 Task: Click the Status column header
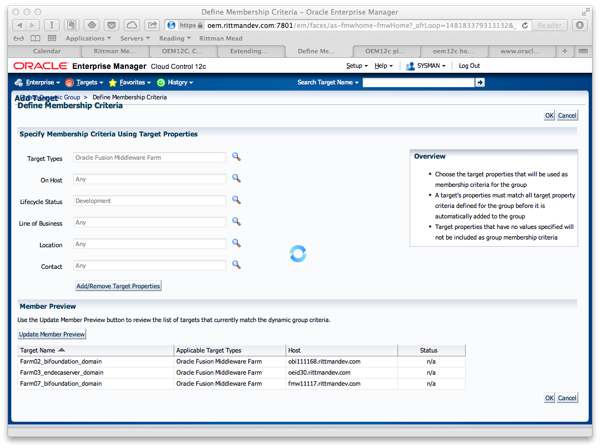[x=432, y=350]
